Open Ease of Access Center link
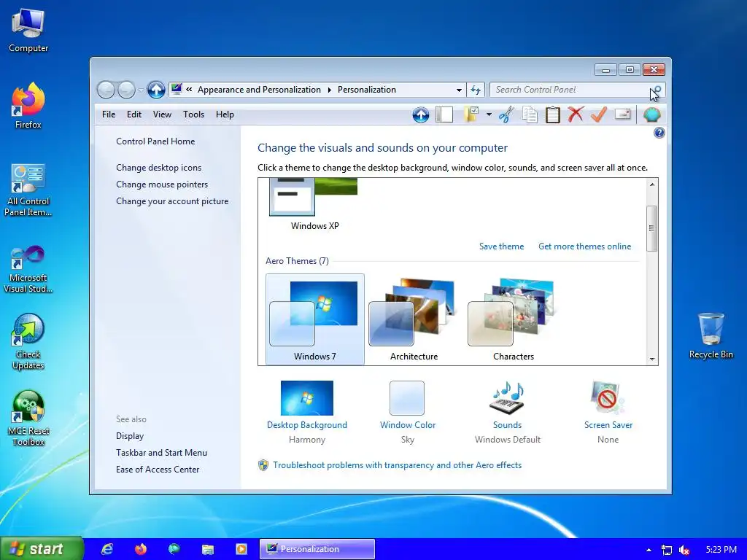The height and width of the screenshot is (560, 747). pyautogui.click(x=158, y=469)
